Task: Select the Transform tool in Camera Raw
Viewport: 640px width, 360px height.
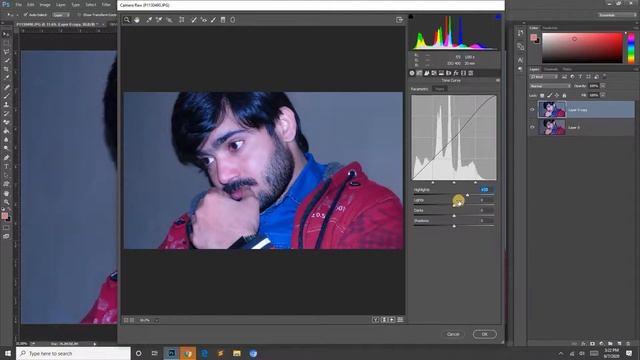Action: (x=182, y=20)
